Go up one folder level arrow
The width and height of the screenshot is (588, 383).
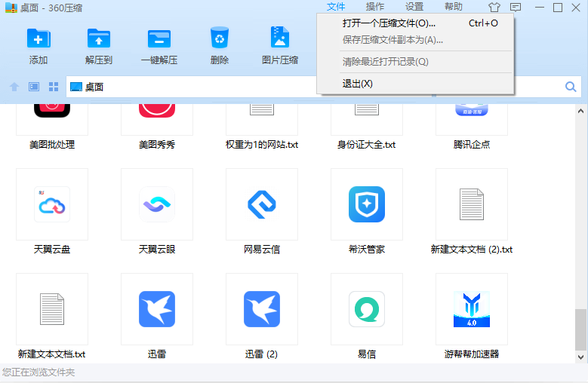[x=14, y=87]
